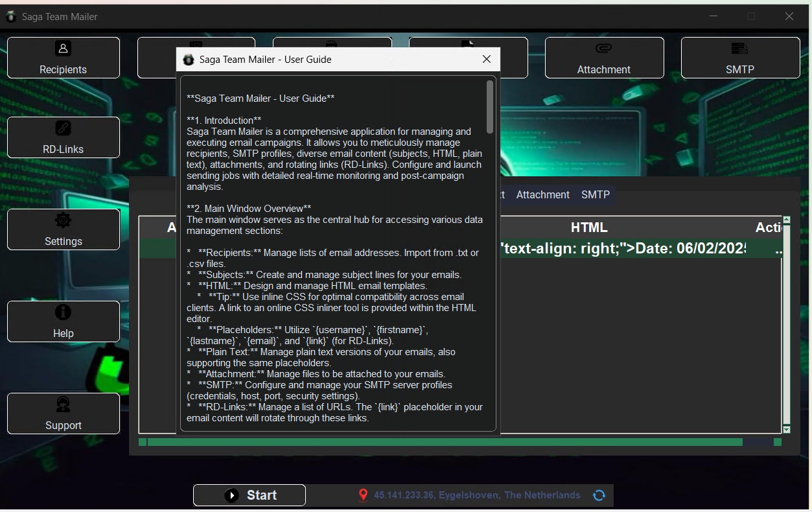Click the '..' action cell in the table row

point(778,248)
